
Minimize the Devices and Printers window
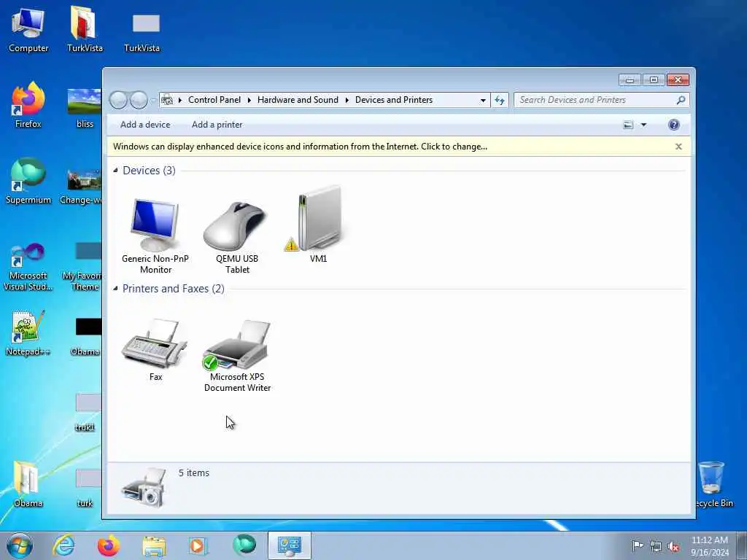coord(630,79)
